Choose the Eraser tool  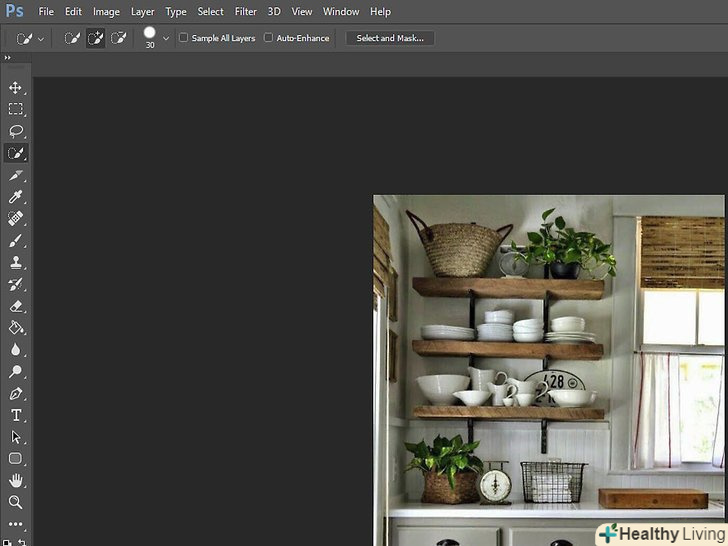coord(16,306)
